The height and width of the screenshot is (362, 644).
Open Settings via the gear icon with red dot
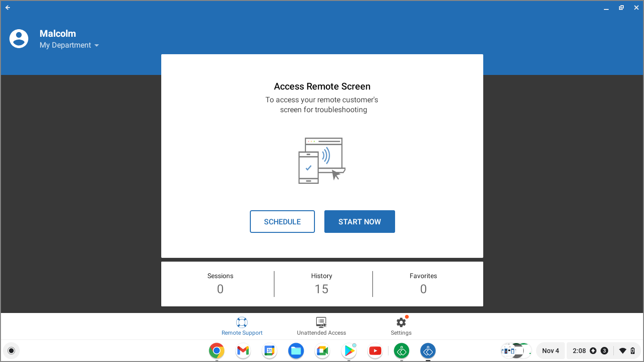click(x=400, y=322)
